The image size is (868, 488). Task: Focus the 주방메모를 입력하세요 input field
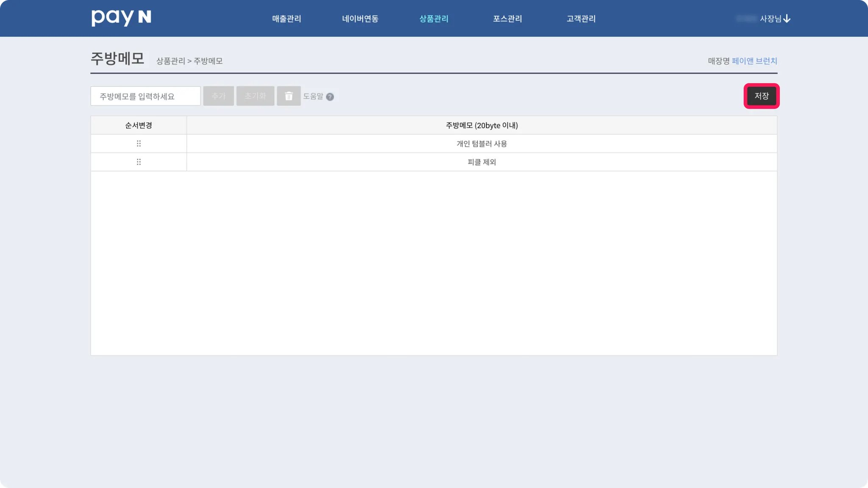145,96
